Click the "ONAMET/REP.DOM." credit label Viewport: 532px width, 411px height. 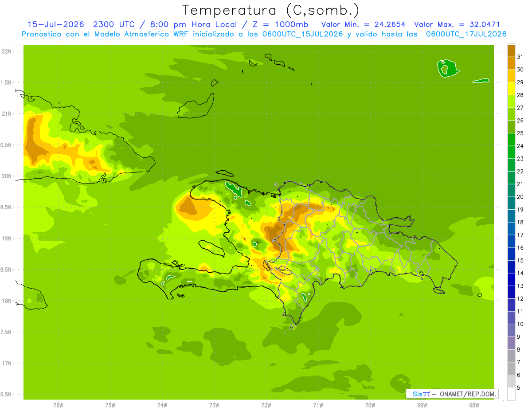467,394
